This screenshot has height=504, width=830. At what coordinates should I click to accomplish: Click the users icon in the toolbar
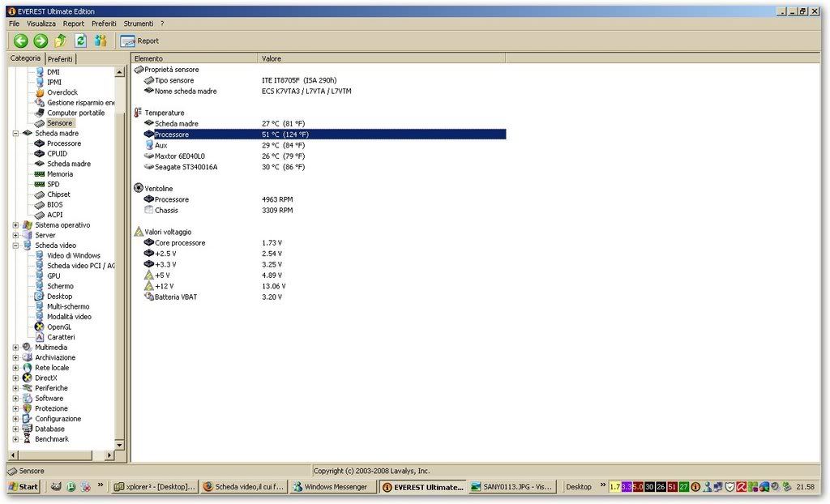click(x=101, y=41)
